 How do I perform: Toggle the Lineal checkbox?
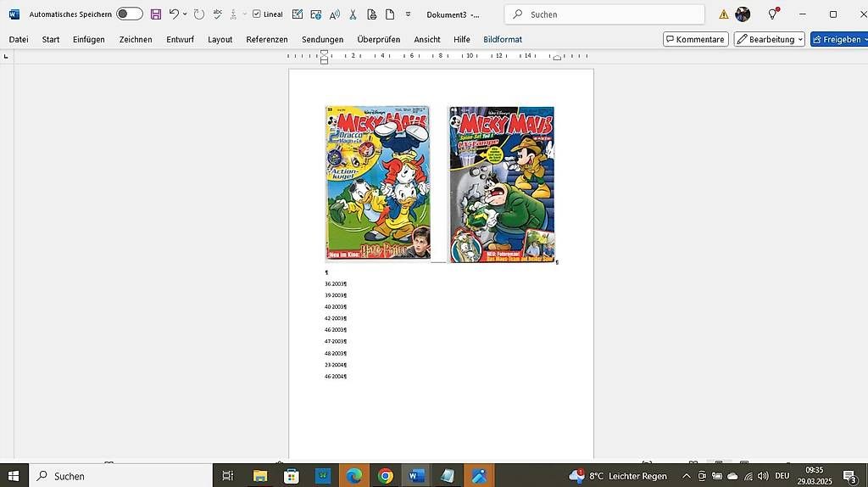[256, 14]
